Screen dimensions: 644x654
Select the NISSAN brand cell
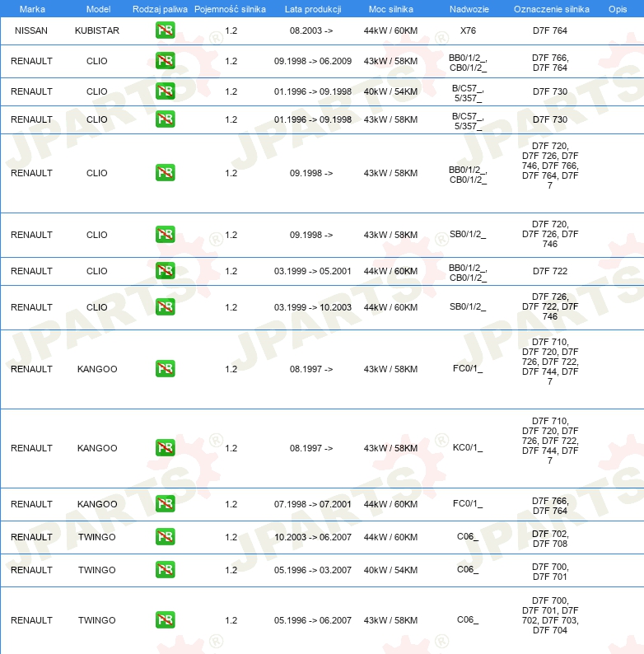click(31, 30)
